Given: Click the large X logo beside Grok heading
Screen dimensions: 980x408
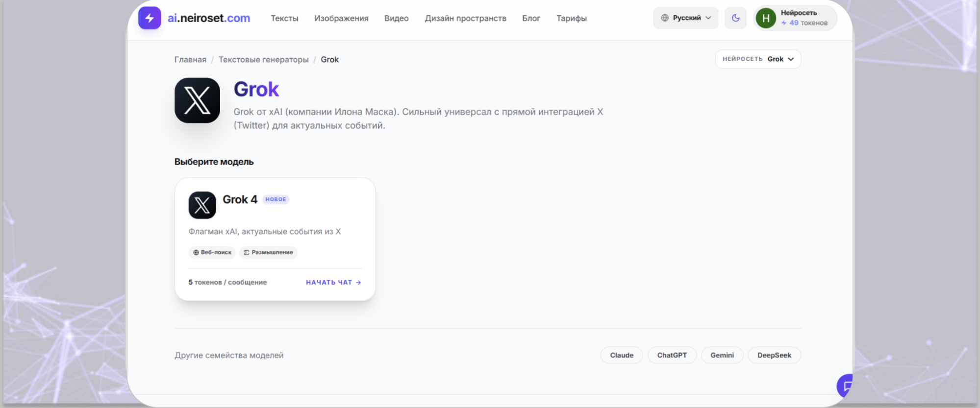Looking at the screenshot, I should pyautogui.click(x=197, y=100).
